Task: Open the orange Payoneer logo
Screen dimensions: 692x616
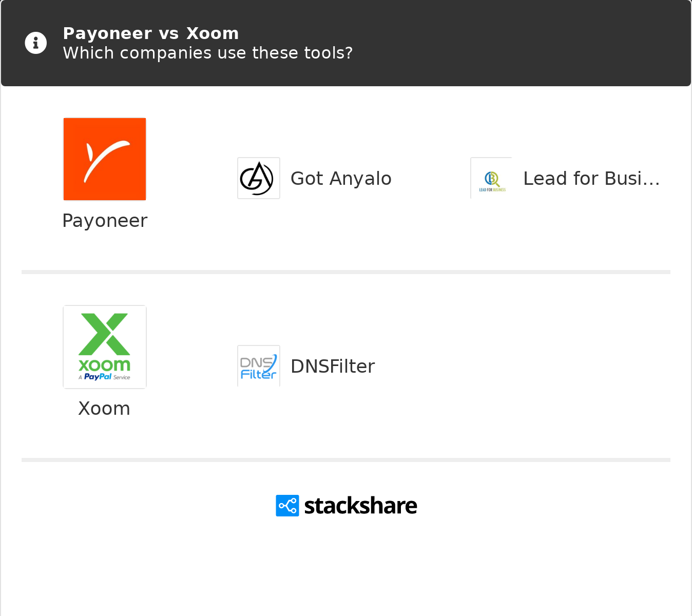Action: (x=105, y=159)
